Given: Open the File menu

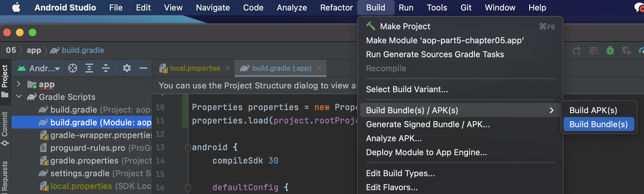Looking at the screenshot, I should coord(116,7).
